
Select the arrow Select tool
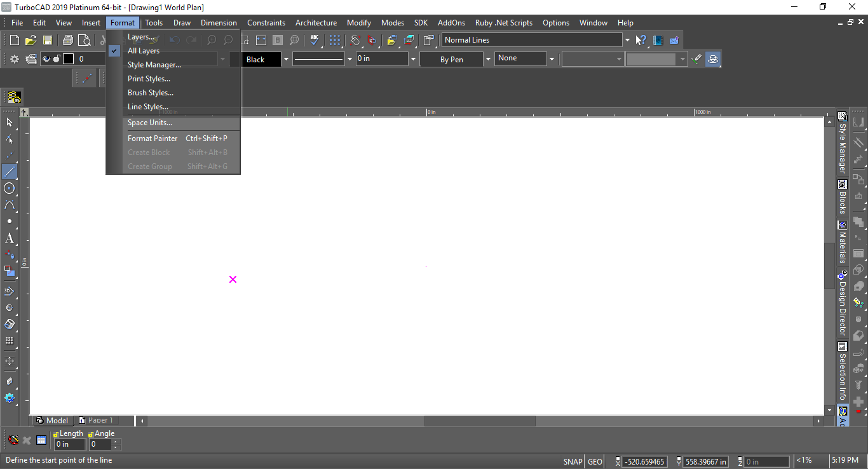(x=10, y=122)
